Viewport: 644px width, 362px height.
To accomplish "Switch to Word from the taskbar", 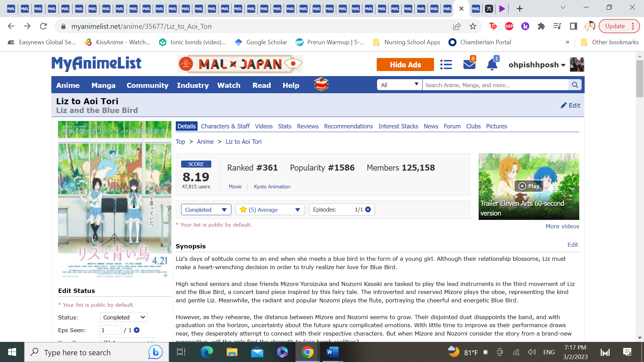I will (332, 352).
